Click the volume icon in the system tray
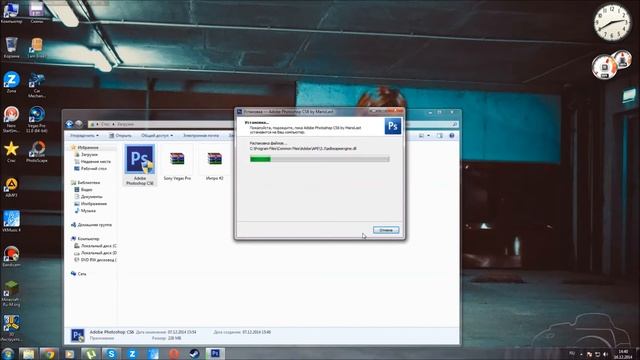The height and width of the screenshot is (360, 640). (x=606, y=354)
